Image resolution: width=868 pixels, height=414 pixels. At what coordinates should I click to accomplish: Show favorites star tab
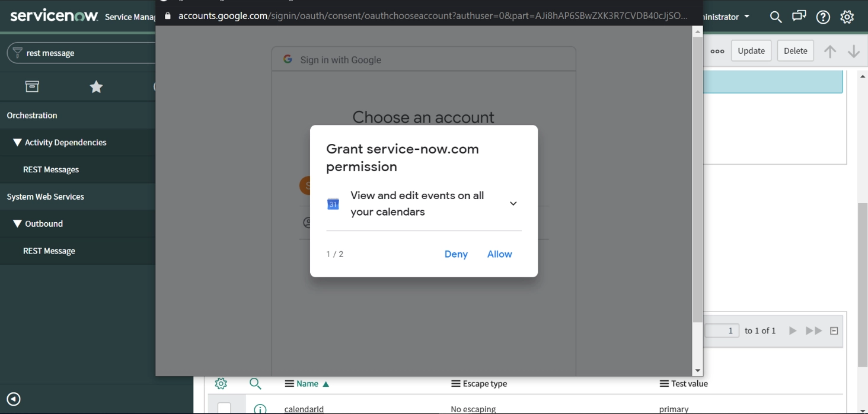point(96,87)
